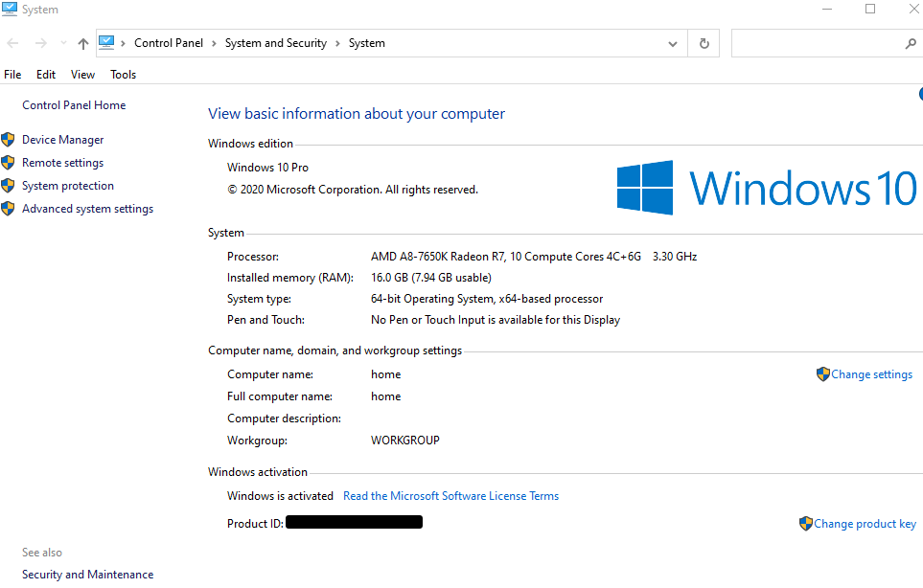Click the Back arrow navigation icon
The width and height of the screenshot is (923, 588).
point(13,43)
